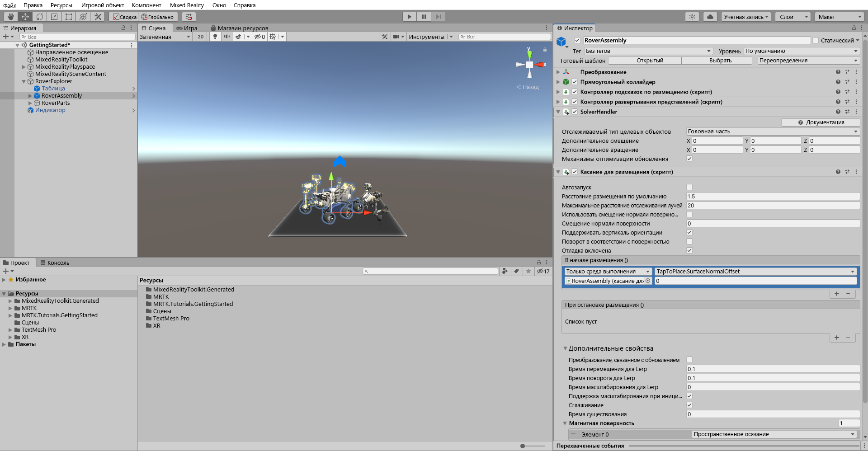Open the Игровой объект menu
The width and height of the screenshot is (868, 451).
point(103,5)
